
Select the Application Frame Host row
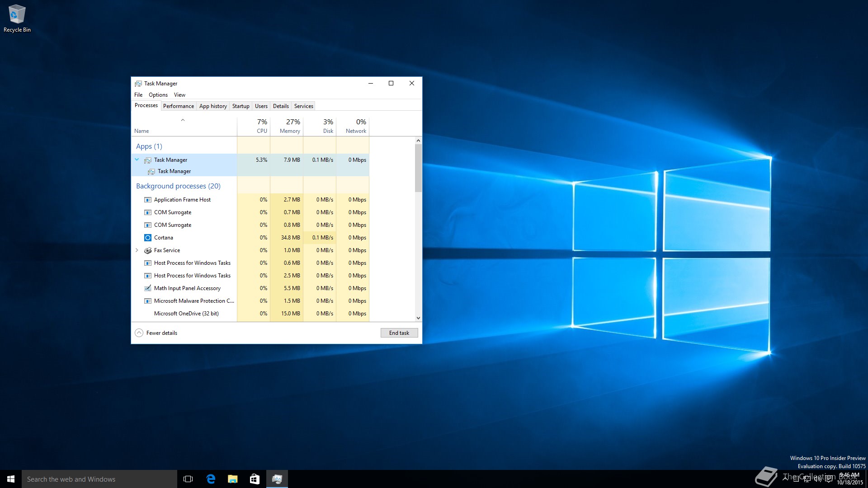click(250, 200)
